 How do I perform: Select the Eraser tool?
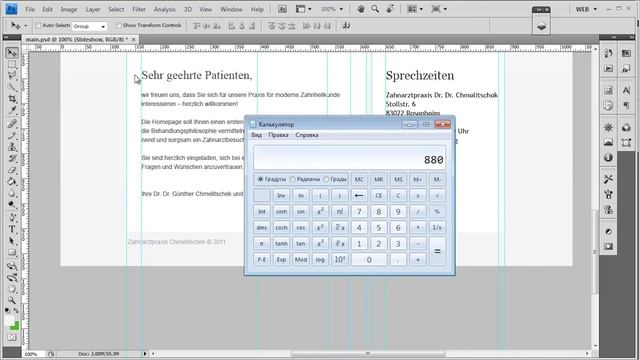(x=12, y=170)
